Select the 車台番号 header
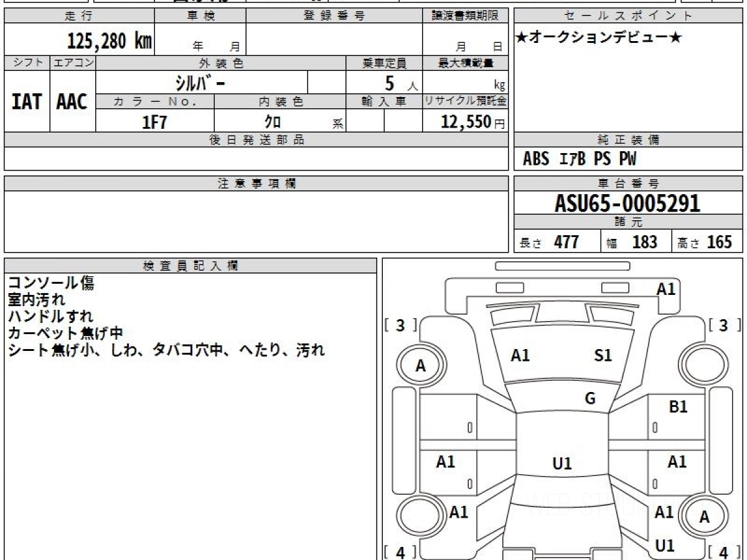 [x=628, y=184]
